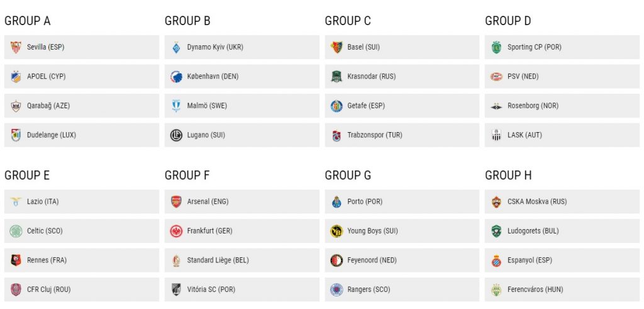The height and width of the screenshot is (309, 644).
Task: Open the Basel (SUI) team link
Action: coord(363,47)
